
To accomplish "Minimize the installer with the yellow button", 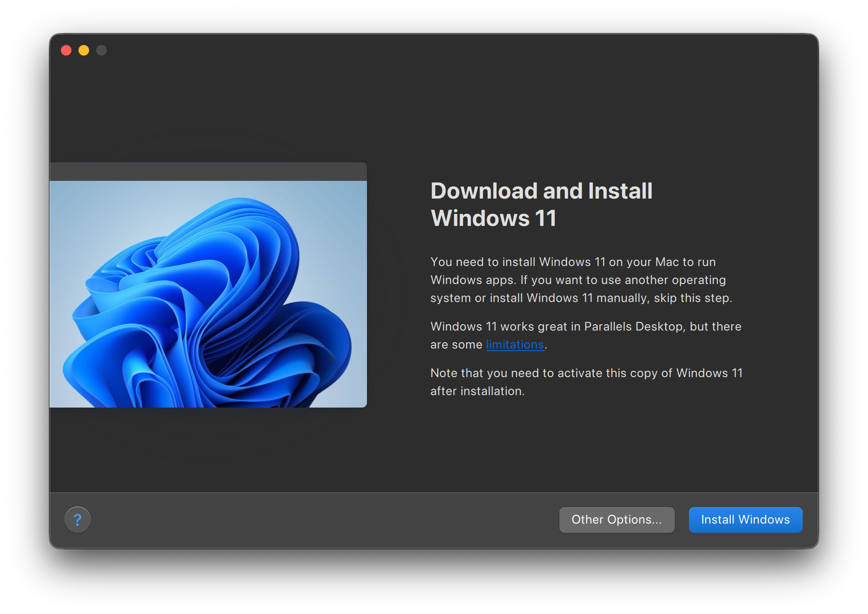I will [x=84, y=50].
